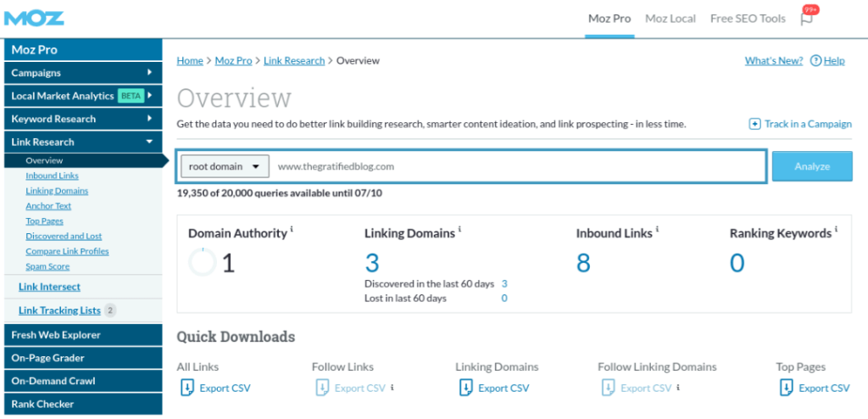868x419 pixels.
Task: Click the Moz logo
Action: point(34,18)
